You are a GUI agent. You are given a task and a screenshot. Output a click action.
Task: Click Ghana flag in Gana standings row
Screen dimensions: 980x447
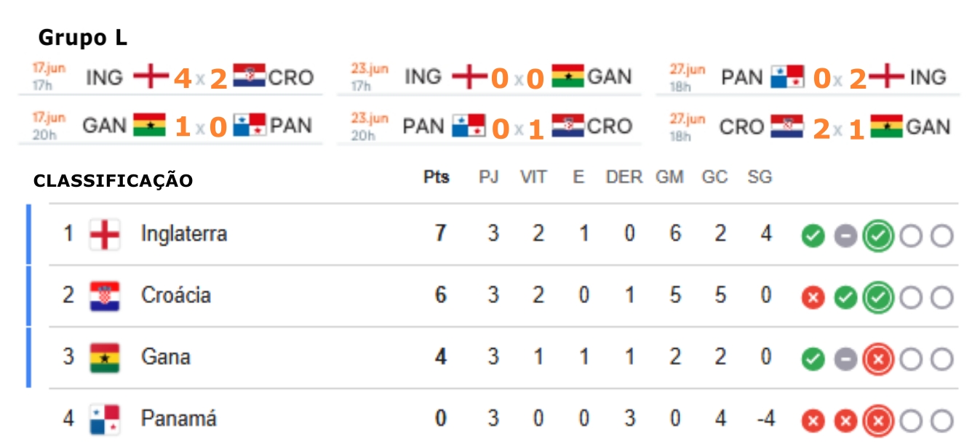point(105,358)
